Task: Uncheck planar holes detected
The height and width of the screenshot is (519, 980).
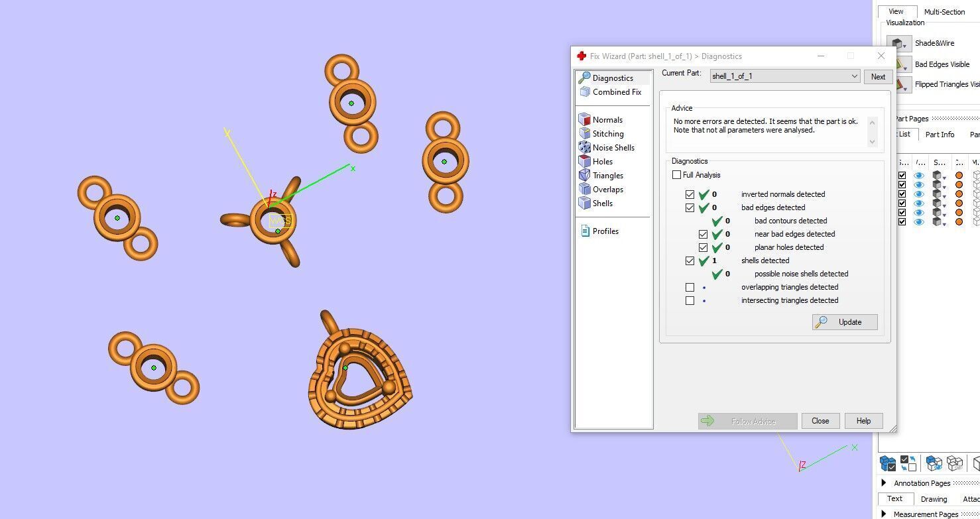Action: point(703,248)
